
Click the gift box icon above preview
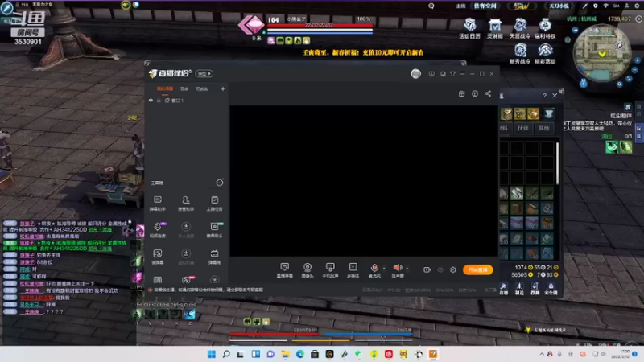461,93
